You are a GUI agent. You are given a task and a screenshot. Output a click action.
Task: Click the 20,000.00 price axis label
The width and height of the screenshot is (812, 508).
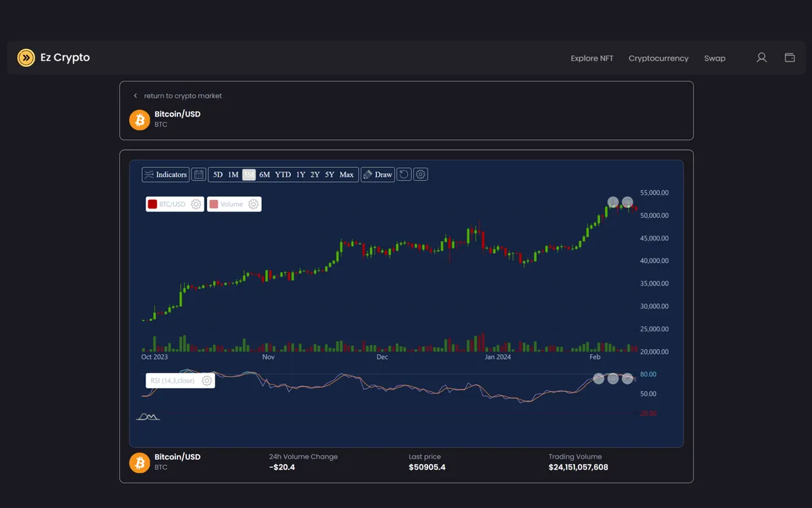(x=654, y=352)
